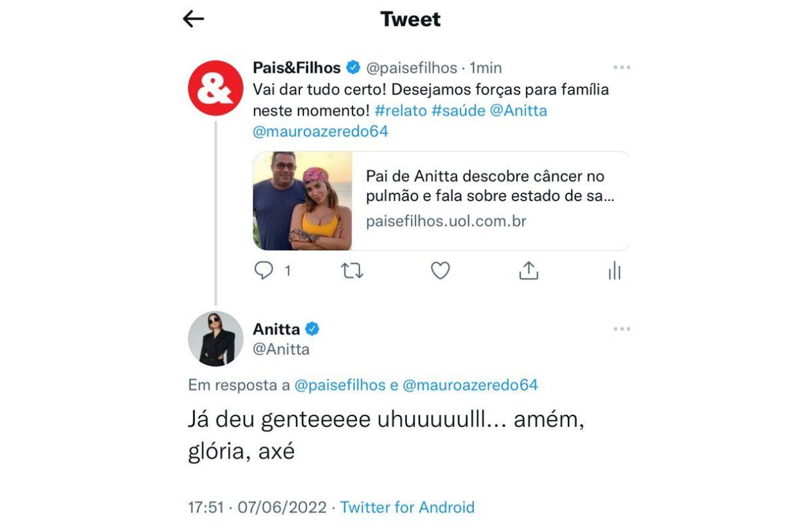View tweet analytics for the Pais&Filhos post
The image size is (798, 532).
pyautogui.click(x=615, y=271)
